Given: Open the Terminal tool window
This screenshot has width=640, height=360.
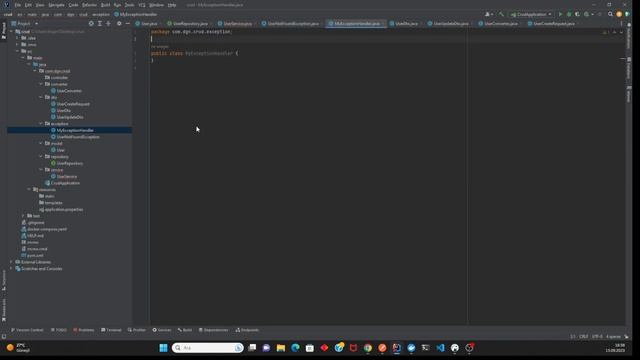Looking at the screenshot, I should click(x=111, y=330).
